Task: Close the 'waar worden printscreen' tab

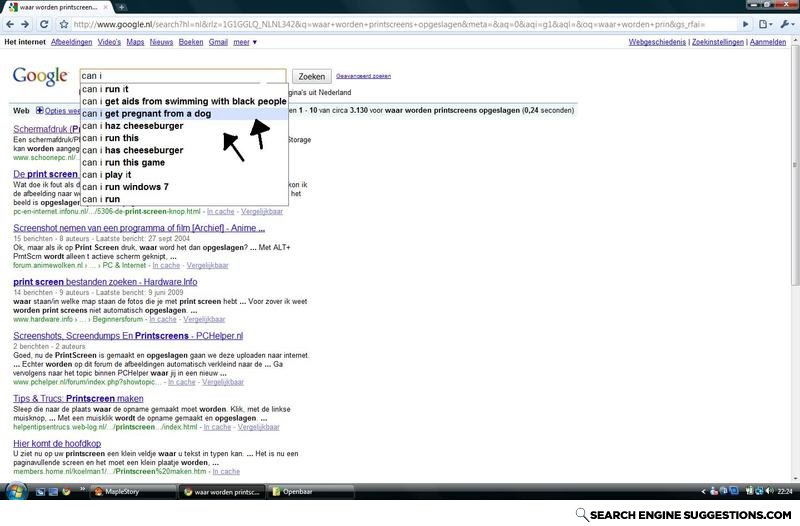Action: 106,7
